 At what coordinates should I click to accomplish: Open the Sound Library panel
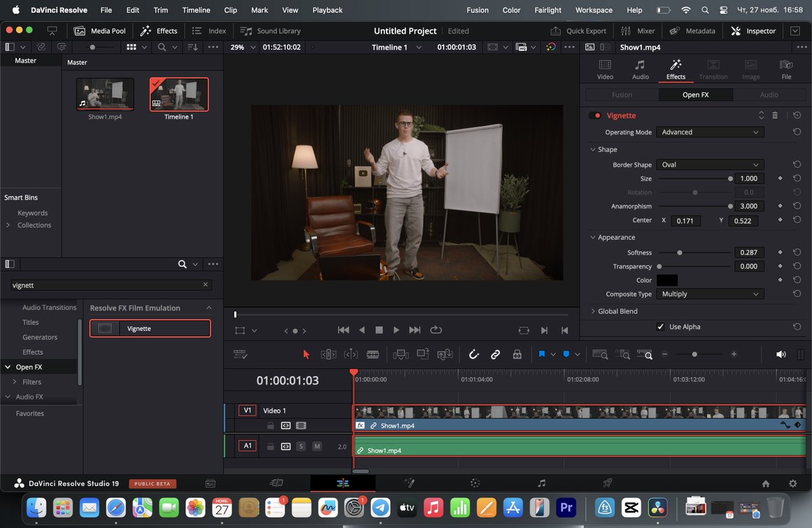click(x=270, y=30)
